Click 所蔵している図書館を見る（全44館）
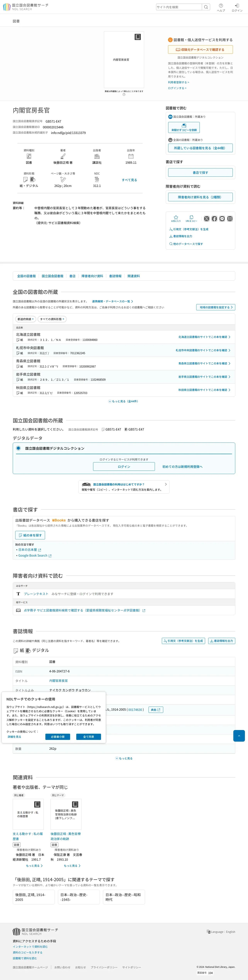Screen dimensions: 248x980 coord(200,148)
